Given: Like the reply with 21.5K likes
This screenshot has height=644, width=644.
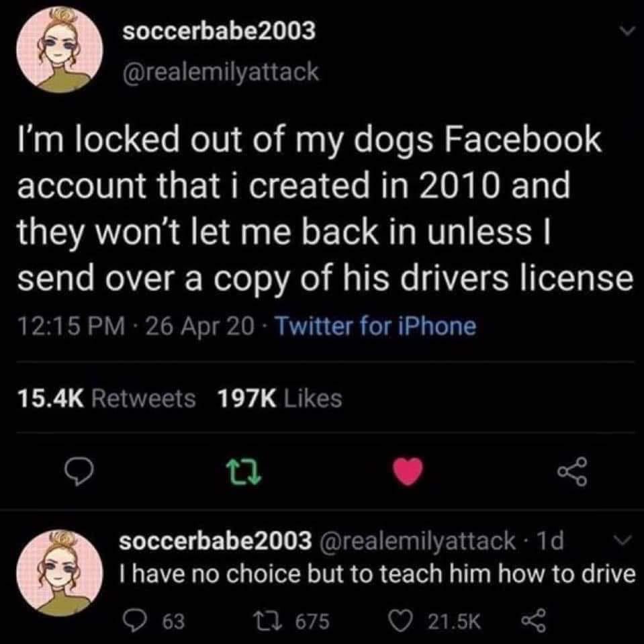Looking at the screenshot, I should [x=435, y=621].
